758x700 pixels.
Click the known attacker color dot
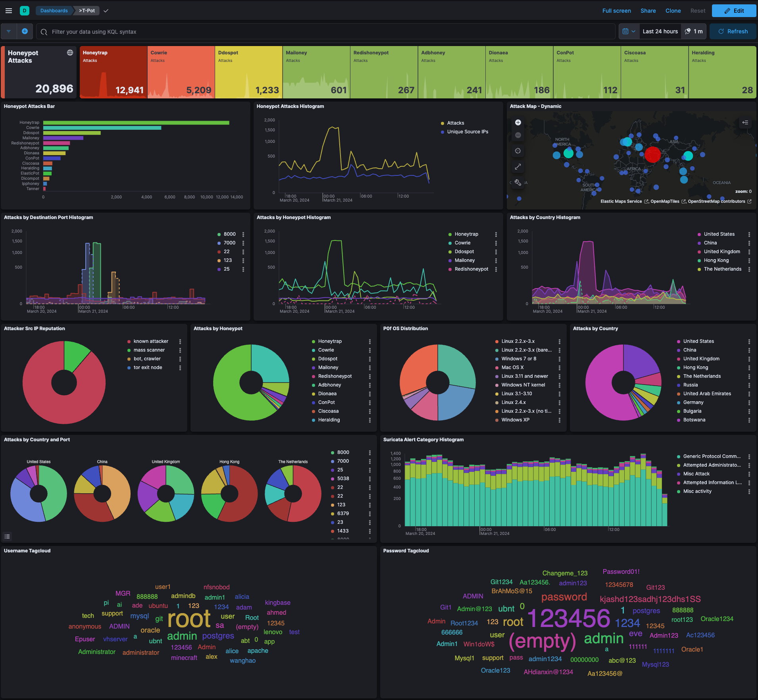(x=129, y=341)
